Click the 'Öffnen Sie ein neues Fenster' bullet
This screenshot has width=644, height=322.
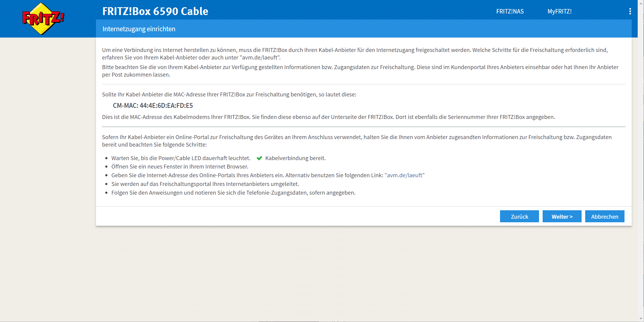(x=180, y=167)
